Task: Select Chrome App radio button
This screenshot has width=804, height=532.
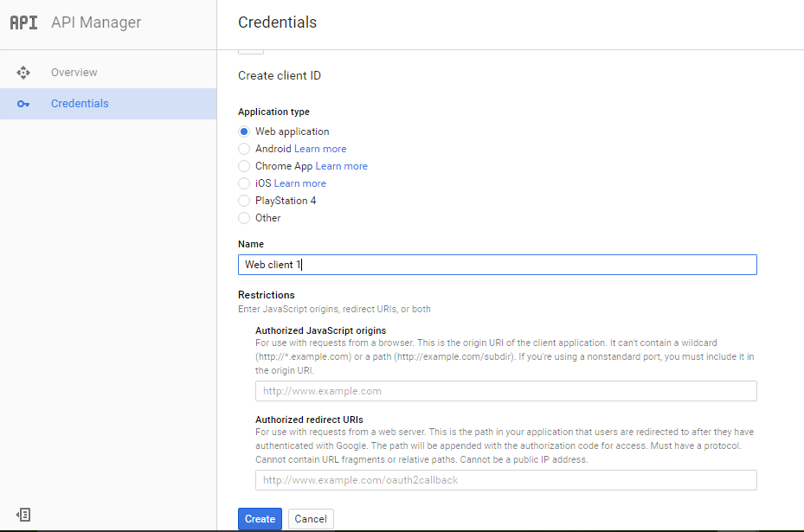Action: [x=244, y=167]
